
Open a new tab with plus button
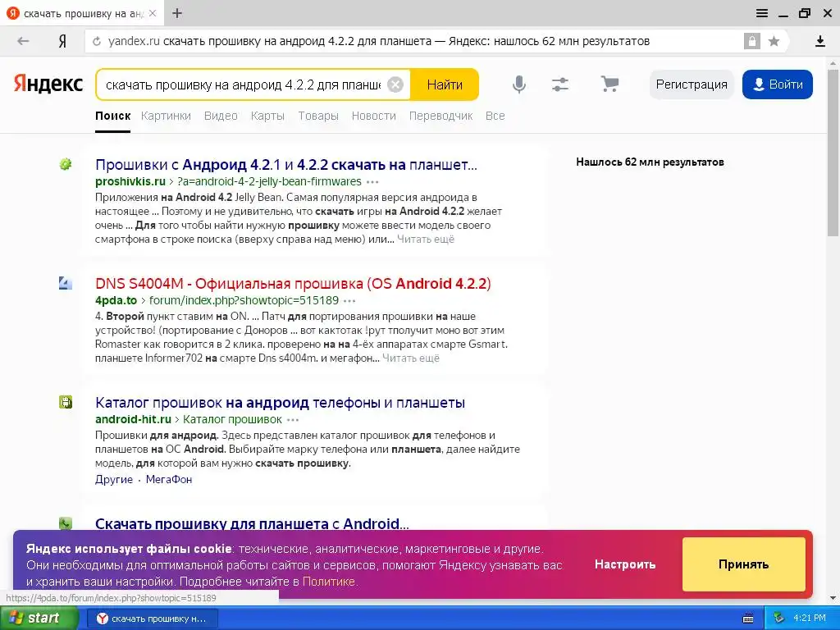tap(177, 13)
